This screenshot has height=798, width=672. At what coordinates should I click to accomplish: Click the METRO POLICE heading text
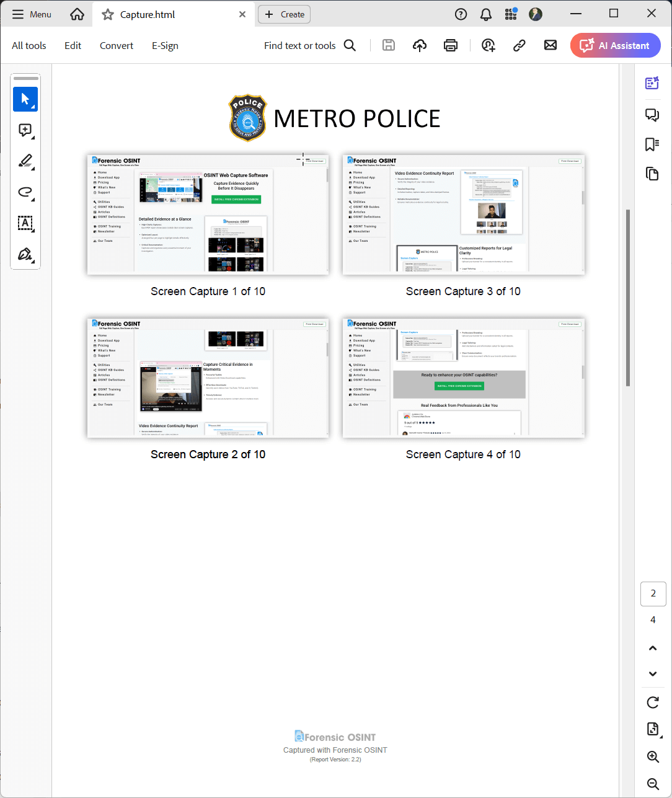coord(356,118)
